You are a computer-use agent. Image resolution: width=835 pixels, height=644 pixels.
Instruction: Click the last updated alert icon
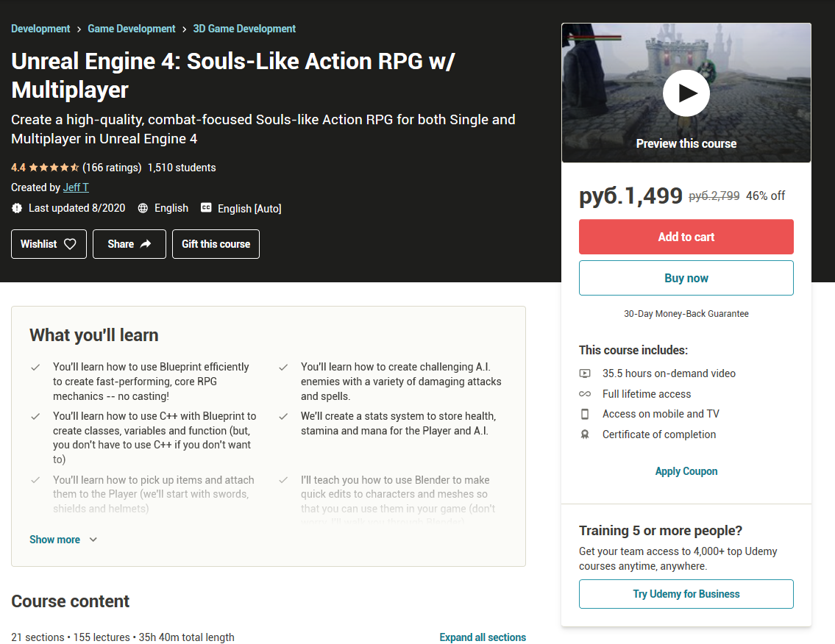(x=17, y=208)
